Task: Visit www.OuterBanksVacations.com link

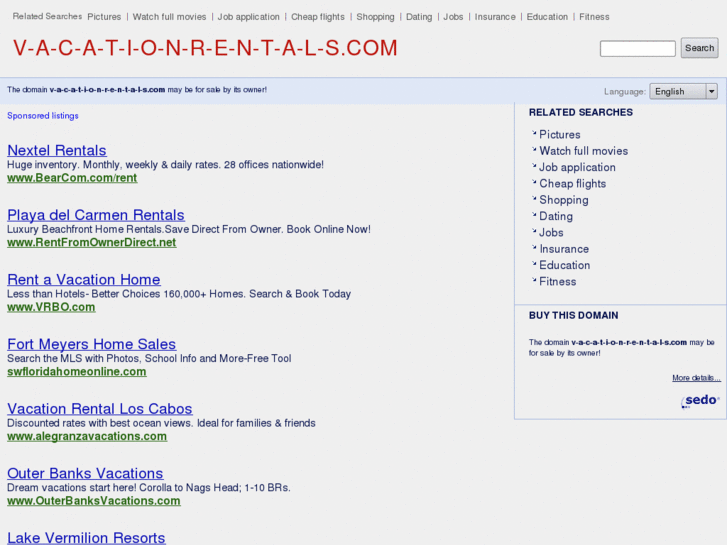Action: coord(94,500)
